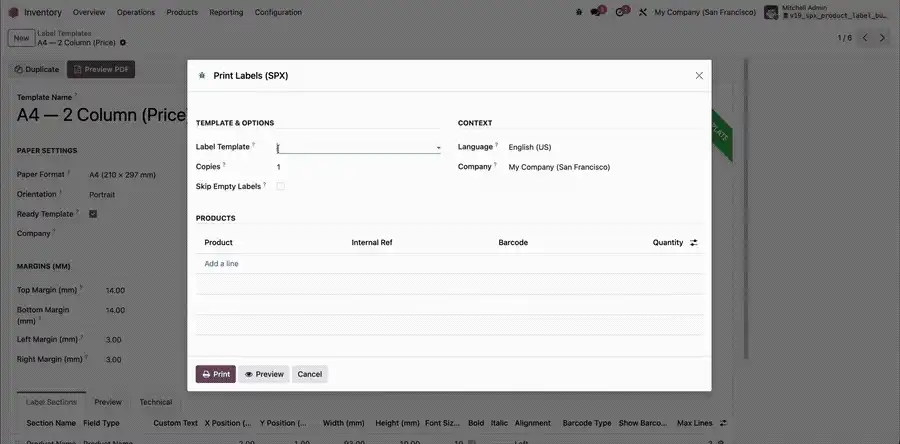Open Mitchell Admin user avatar menu

click(x=771, y=12)
